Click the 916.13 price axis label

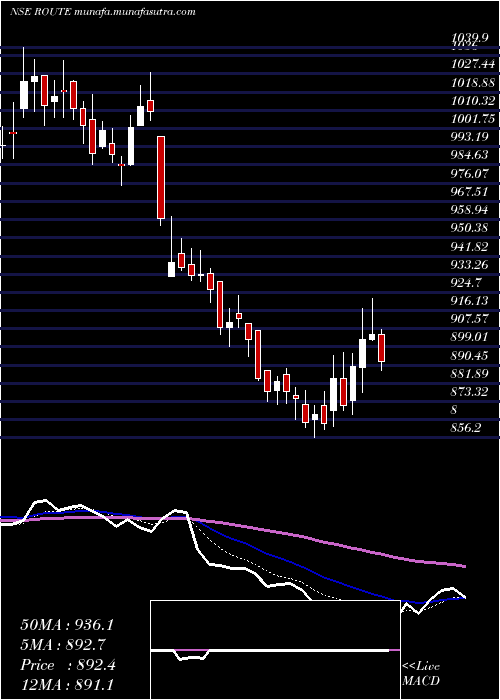(471, 301)
